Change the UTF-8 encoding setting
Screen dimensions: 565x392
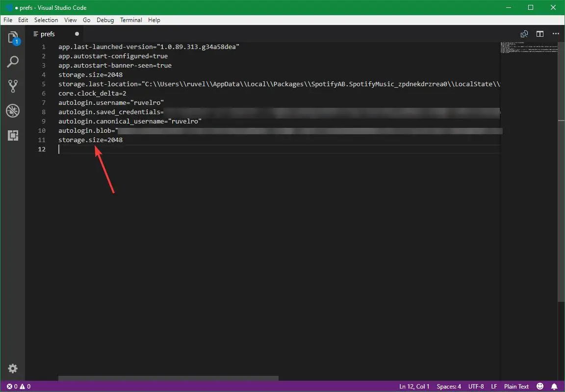476,386
